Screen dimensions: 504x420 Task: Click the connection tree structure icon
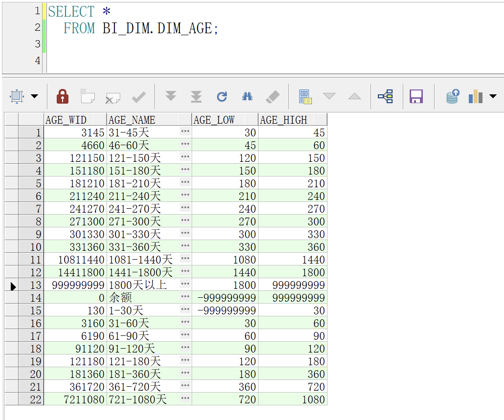coord(385,96)
